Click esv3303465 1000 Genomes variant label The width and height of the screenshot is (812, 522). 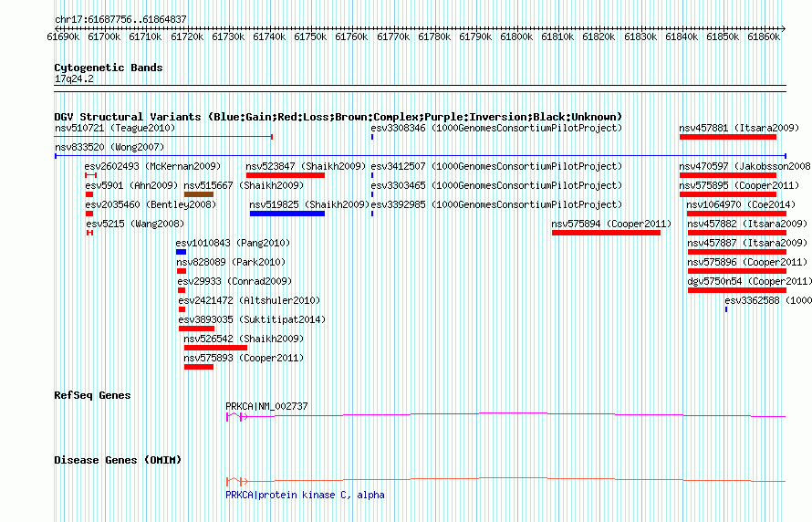496,185
